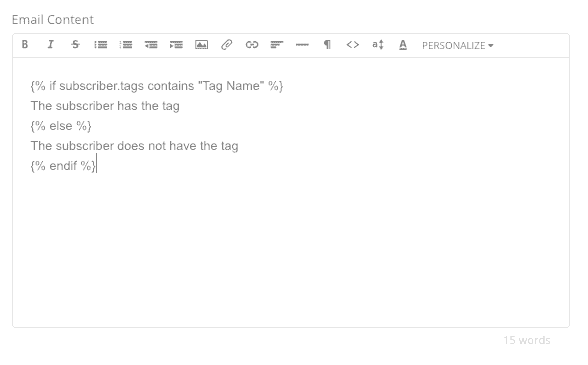
Task: Change the font size
Action: point(378,45)
